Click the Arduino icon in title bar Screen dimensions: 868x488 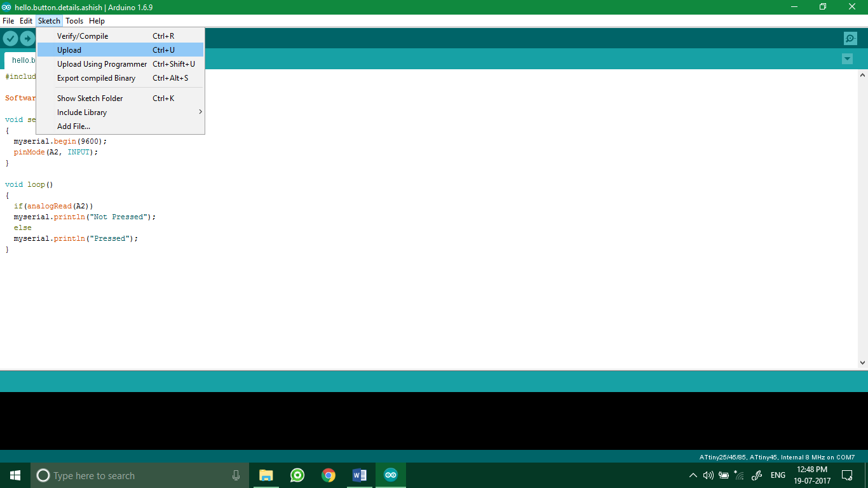6,7
